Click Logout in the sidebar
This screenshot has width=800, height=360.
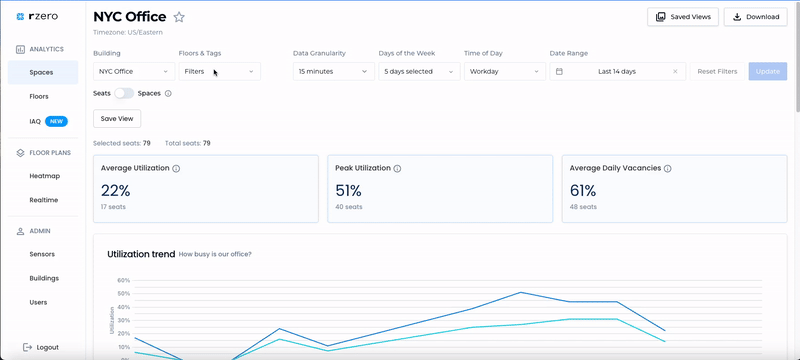[x=41, y=347]
